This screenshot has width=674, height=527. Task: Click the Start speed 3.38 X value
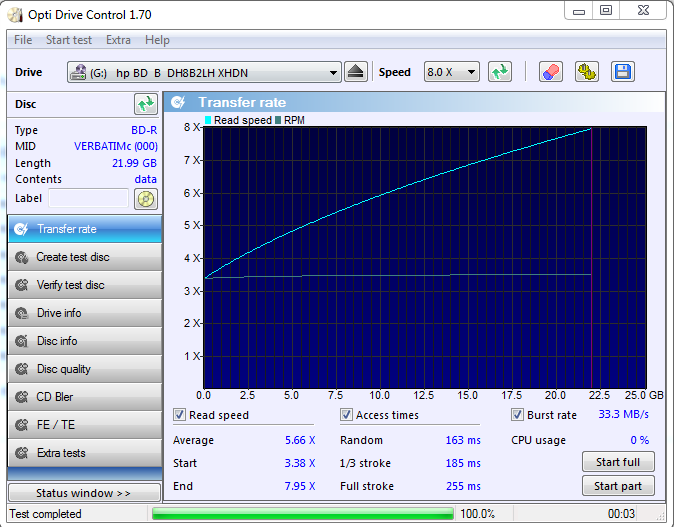300,463
